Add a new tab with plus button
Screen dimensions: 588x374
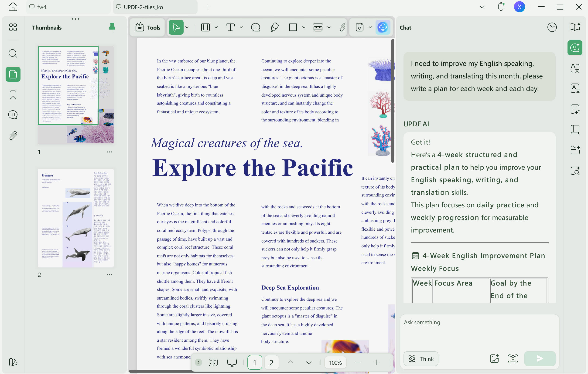point(207,7)
